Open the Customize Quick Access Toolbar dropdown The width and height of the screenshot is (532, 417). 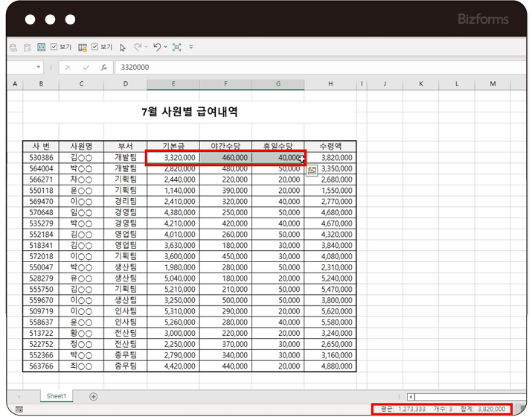(x=191, y=47)
